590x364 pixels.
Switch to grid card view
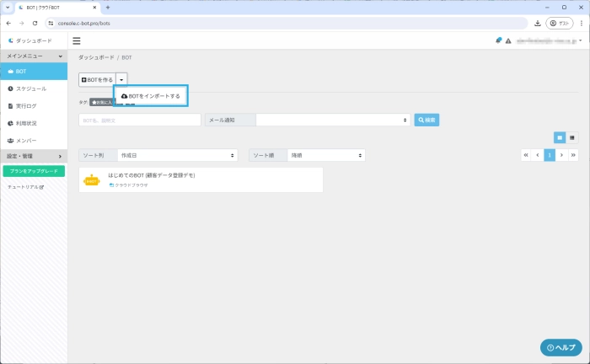point(559,137)
